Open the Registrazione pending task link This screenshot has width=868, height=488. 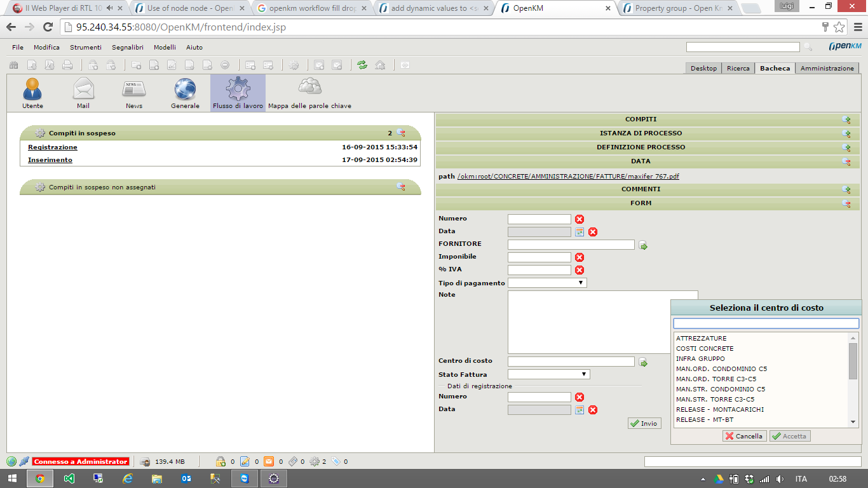point(53,147)
